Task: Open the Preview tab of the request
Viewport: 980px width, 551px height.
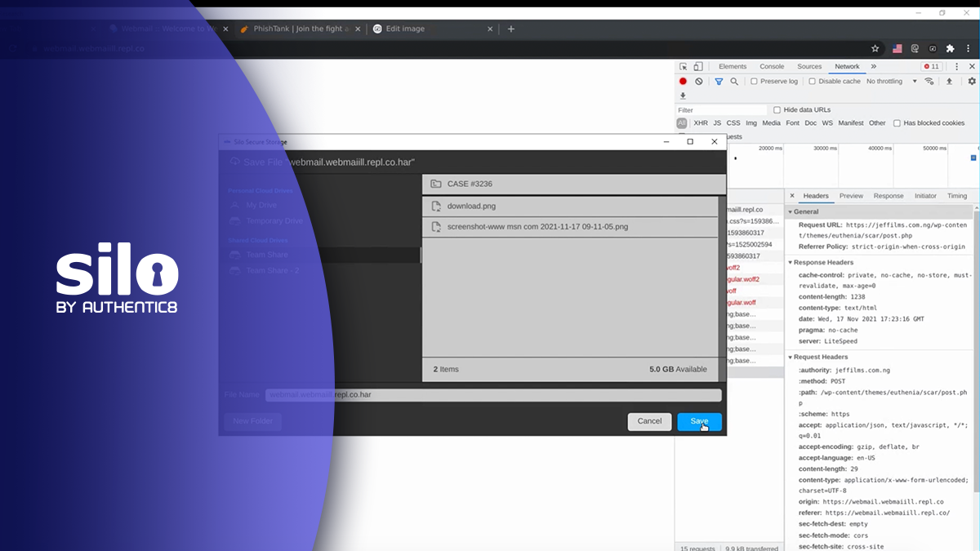Action: [851, 196]
